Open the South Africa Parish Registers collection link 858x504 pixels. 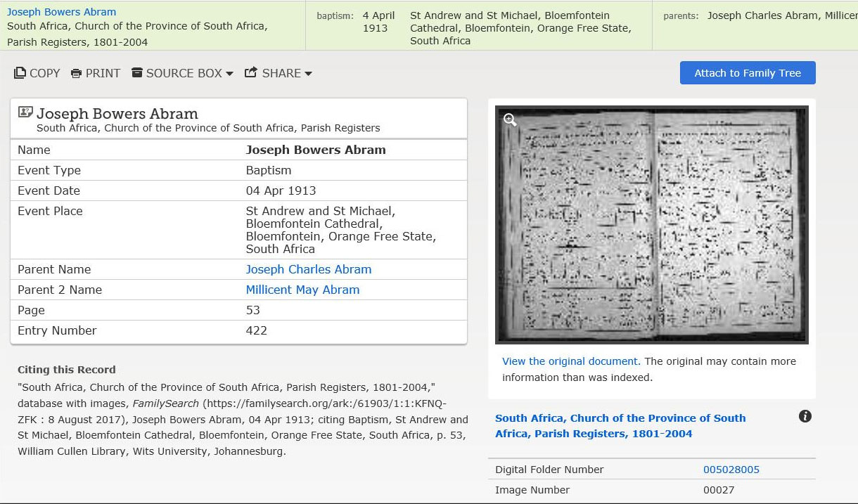tap(620, 425)
